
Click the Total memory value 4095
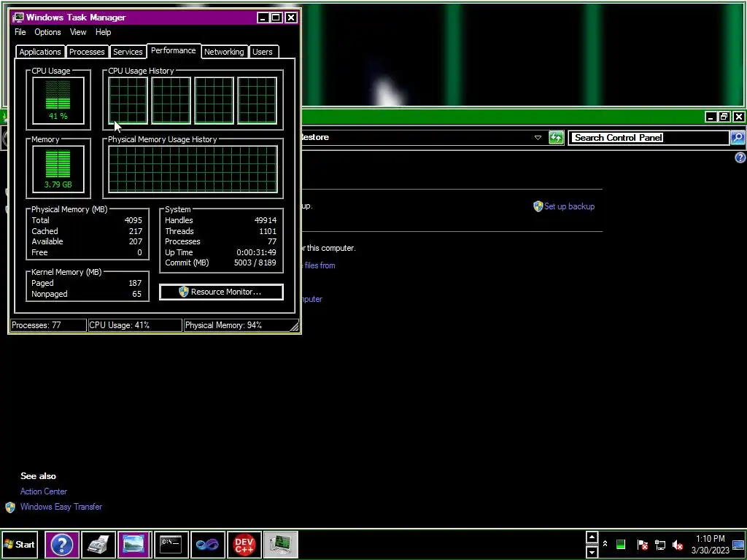pyautogui.click(x=133, y=220)
